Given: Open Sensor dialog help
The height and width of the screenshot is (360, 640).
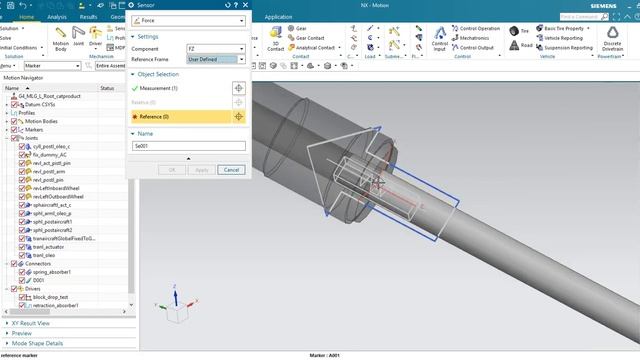Looking at the screenshot, I should coord(236,5).
